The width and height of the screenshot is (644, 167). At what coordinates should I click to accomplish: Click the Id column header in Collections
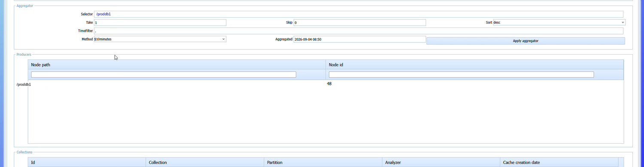click(x=87, y=162)
